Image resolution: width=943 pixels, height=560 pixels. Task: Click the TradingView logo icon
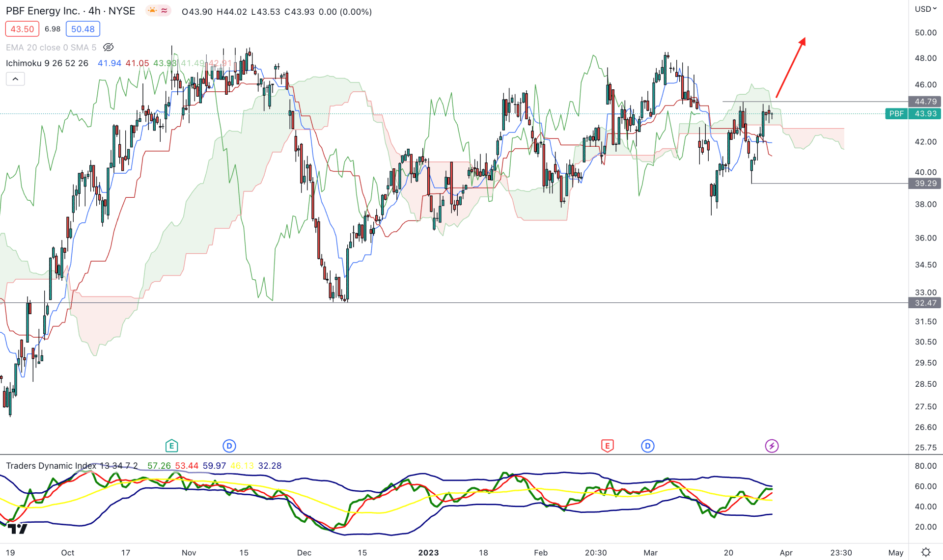point(17,529)
